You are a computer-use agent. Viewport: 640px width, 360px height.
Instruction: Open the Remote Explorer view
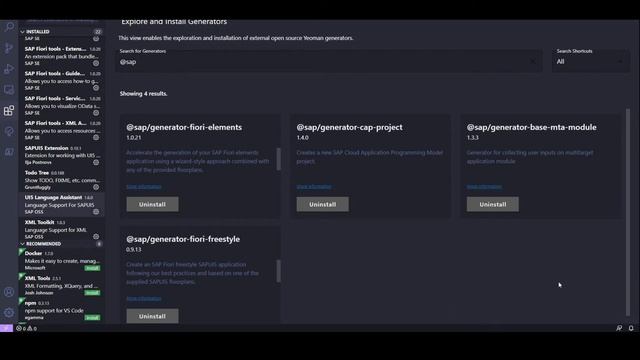tap(9, 89)
